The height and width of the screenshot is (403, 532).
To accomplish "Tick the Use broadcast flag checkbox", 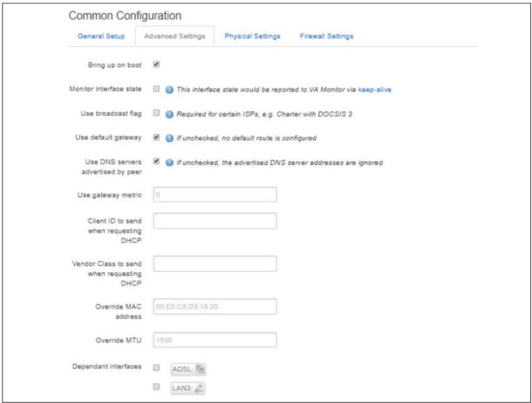I will [x=156, y=113].
